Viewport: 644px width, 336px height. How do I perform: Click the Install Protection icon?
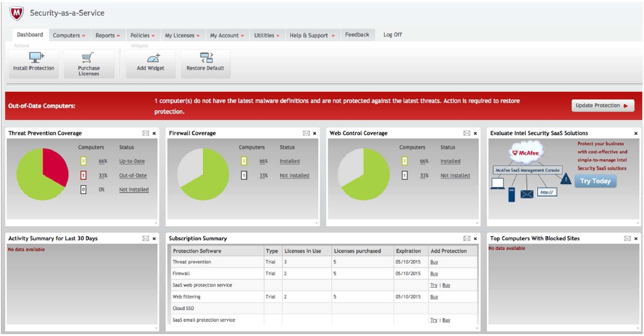tap(36, 57)
